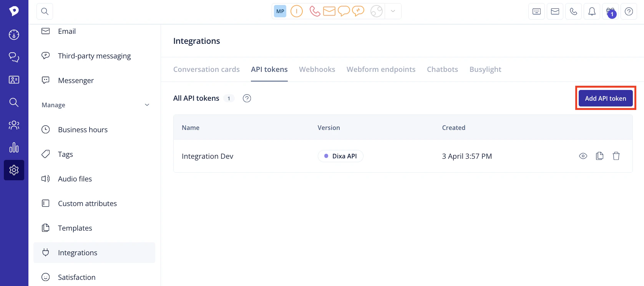Open the gift what's new icon
The image size is (644, 286).
(611, 12)
